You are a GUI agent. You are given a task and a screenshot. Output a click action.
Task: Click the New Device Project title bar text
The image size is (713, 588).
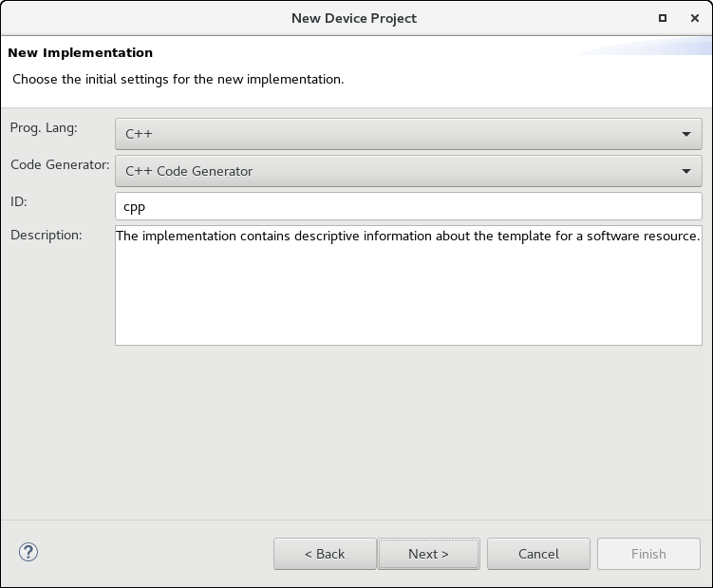(353, 18)
